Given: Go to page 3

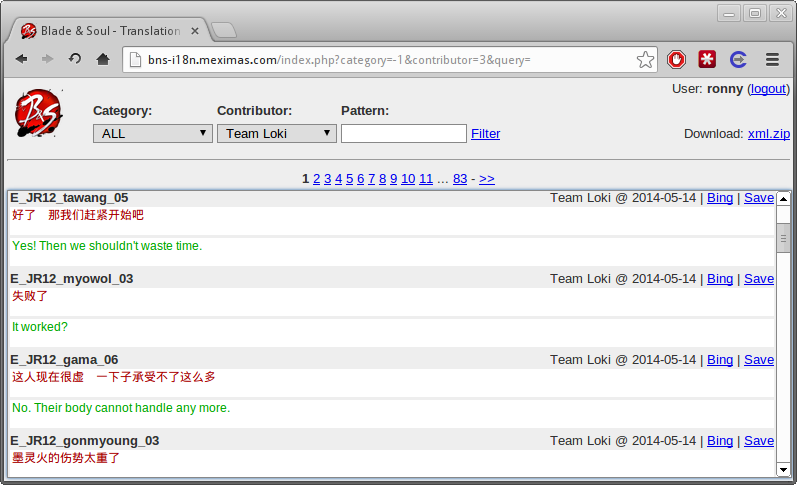Looking at the screenshot, I should pyautogui.click(x=327, y=179).
